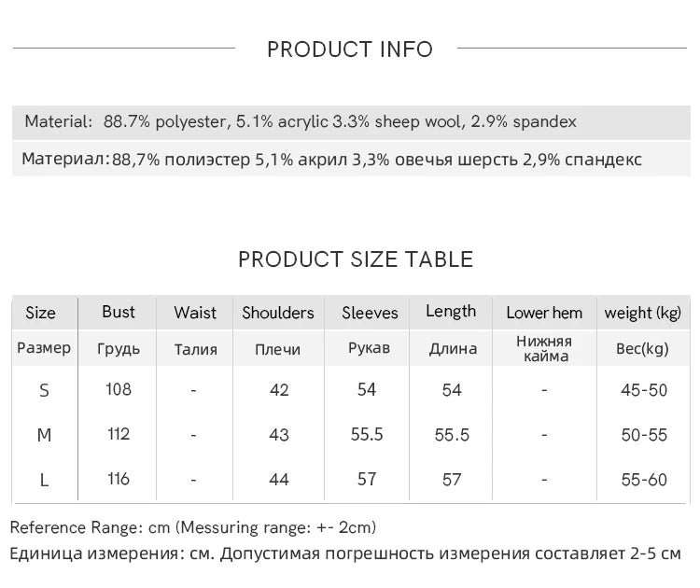Click the Reference Range note text

[x=193, y=527]
